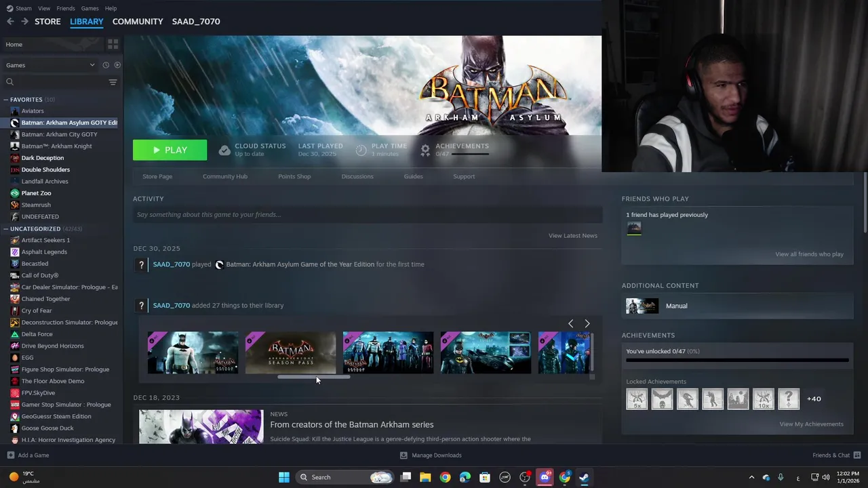This screenshot has height=488, width=868.
Task: Open the Games menu
Action: (x=90, y=8)
